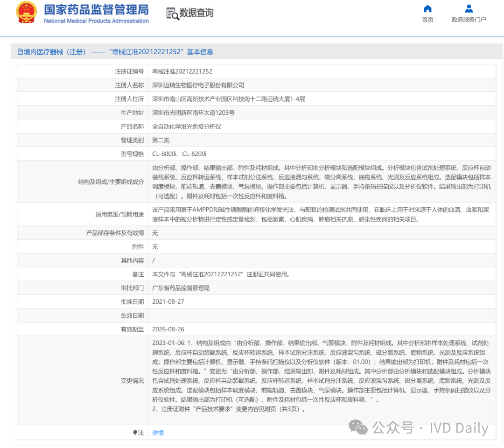Click registrant name 深圳迈瑞生物医疗电子股份有限公司

[x=198, y=85]
